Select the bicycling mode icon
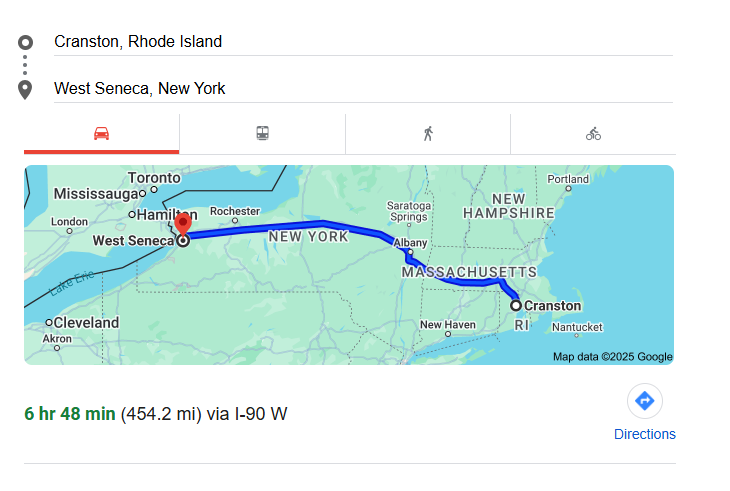 point(593,134)
